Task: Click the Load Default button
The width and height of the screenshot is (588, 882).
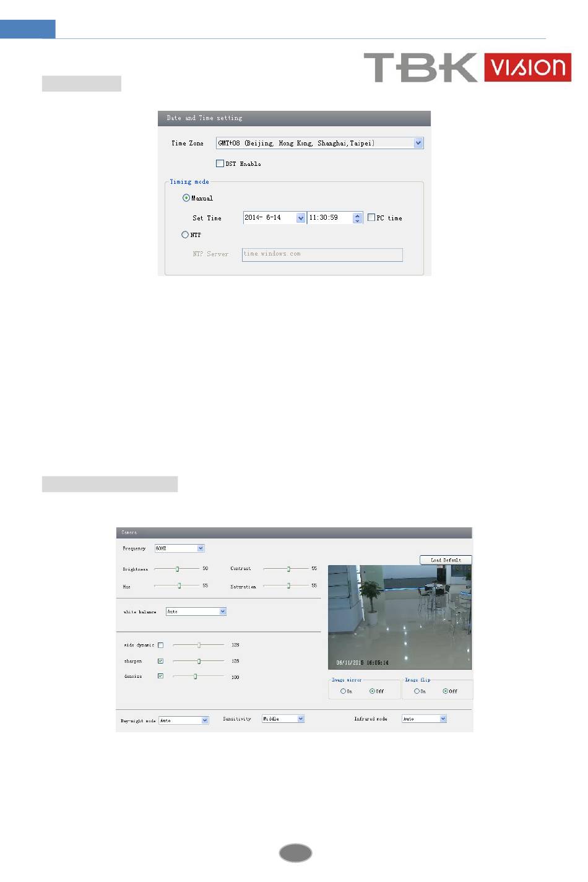Action: [446, 560]
